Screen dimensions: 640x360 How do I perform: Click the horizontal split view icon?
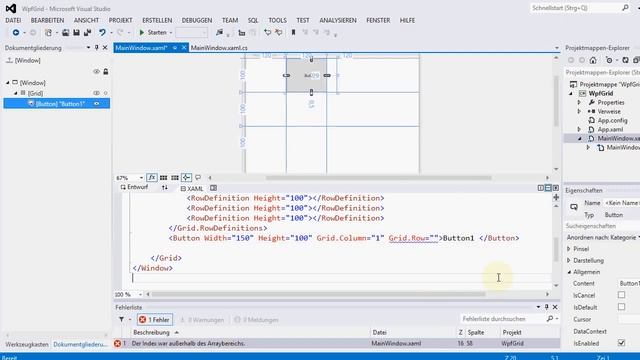548,188
